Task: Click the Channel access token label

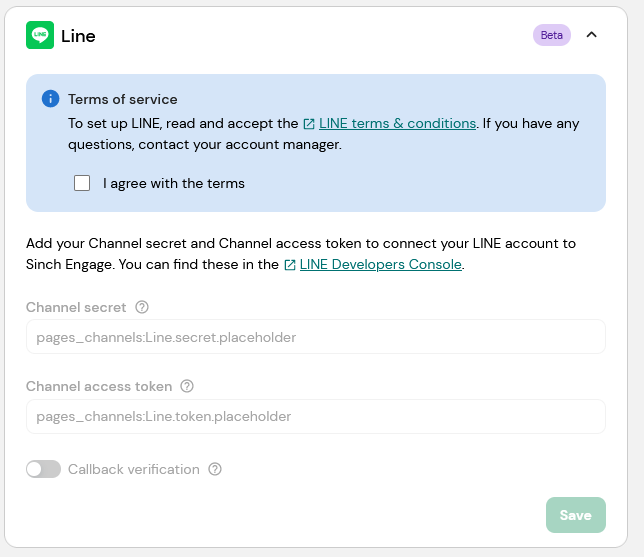Action: tap(99, 386)
